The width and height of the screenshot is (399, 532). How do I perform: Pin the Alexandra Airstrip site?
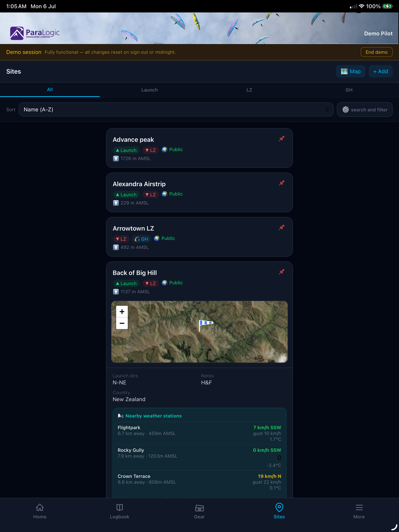(282, 183)
